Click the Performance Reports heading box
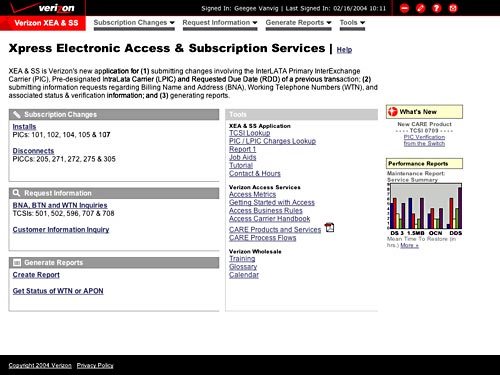The height and width of the screenshot is (375, 500). click(x=424, y=164)
